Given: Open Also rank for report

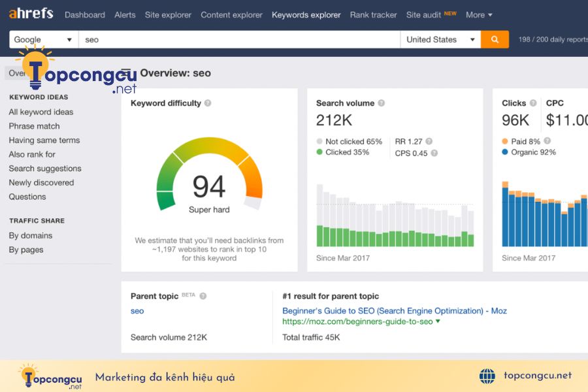Looking at the screenshot, I should (32, 154).
